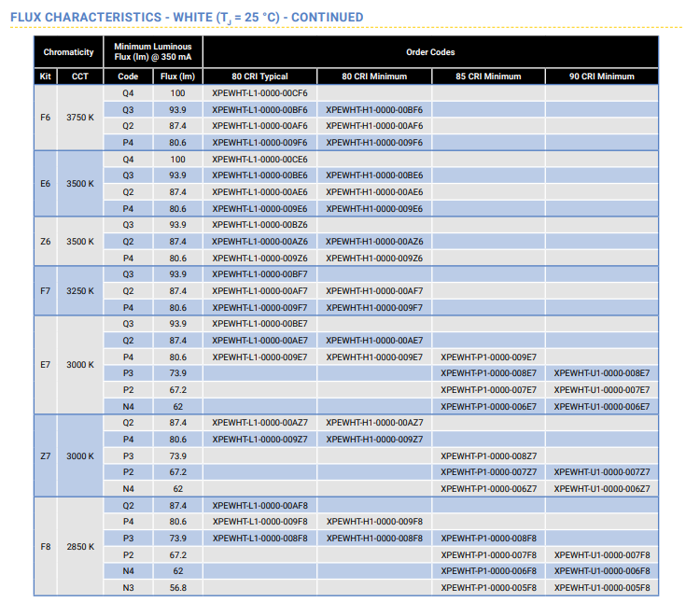Select CCT cell '3250 K'
Screen dimensions: 686x616
pyautogui.click(x=80, y=291)
